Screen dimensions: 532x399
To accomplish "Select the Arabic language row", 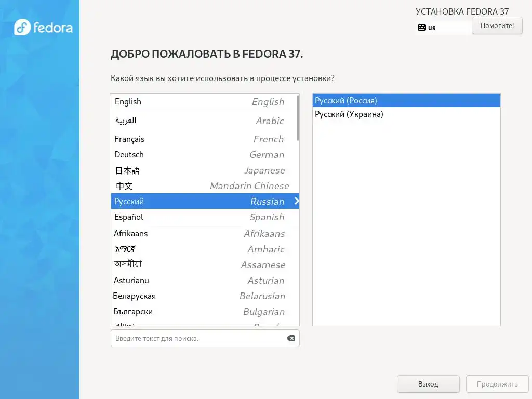I will click(204, 121).
